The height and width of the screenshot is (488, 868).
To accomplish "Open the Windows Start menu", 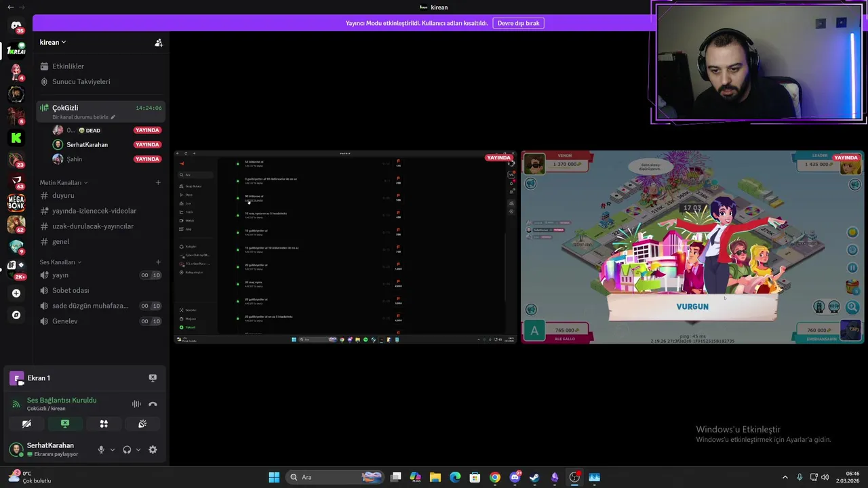I will tap(274, 477).
